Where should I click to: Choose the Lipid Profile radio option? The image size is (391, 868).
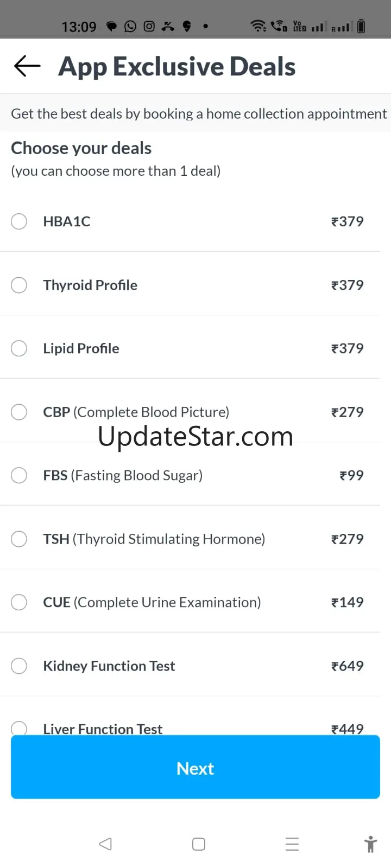point(19,348)
